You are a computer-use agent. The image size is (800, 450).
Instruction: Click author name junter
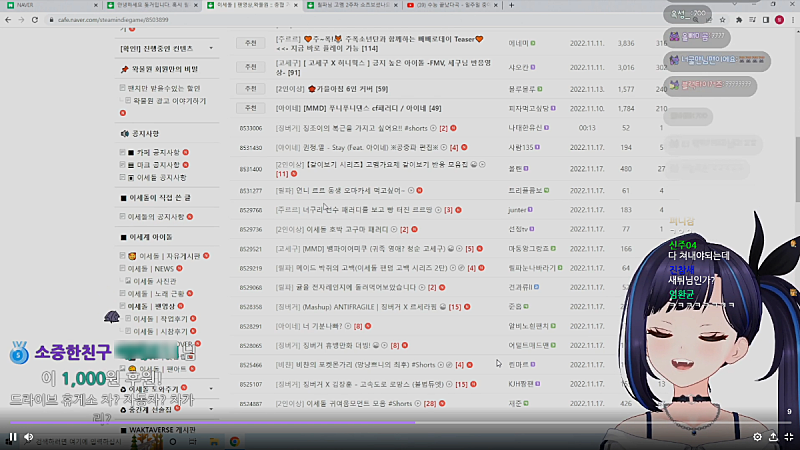[517, 210]
